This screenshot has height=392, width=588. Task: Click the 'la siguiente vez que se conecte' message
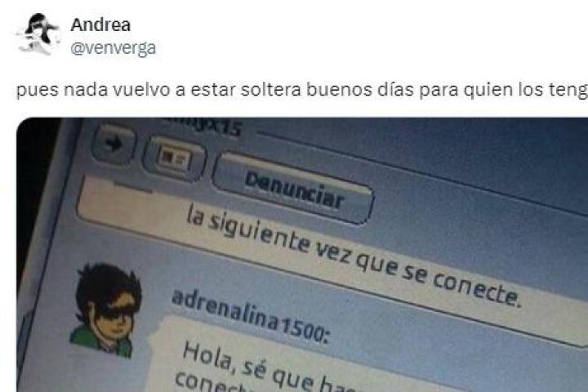(x=354, y=255)
